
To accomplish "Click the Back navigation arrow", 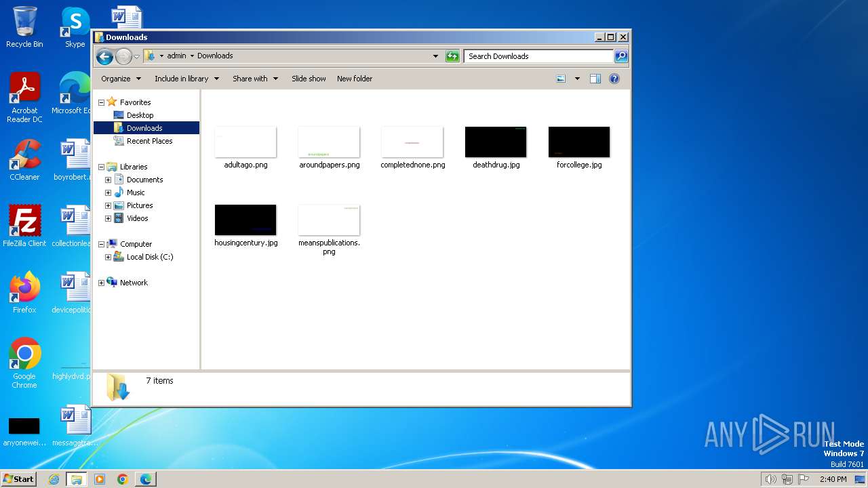I will tap(104, 56).
